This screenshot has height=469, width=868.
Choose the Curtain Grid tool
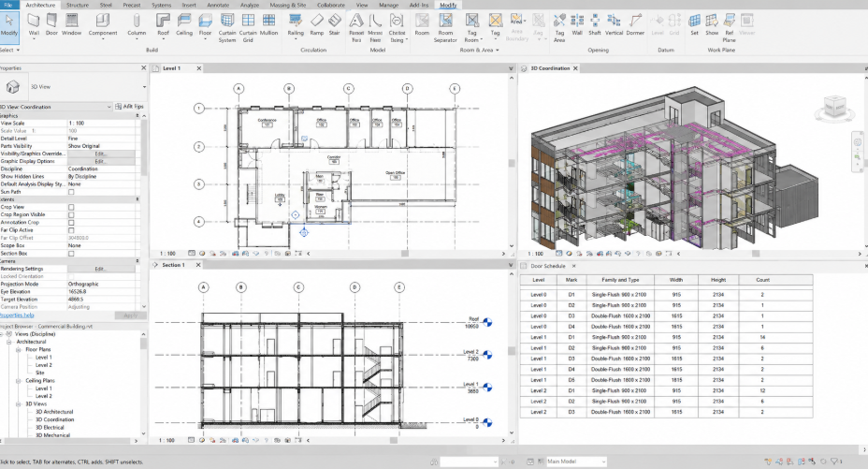point(248,28)
